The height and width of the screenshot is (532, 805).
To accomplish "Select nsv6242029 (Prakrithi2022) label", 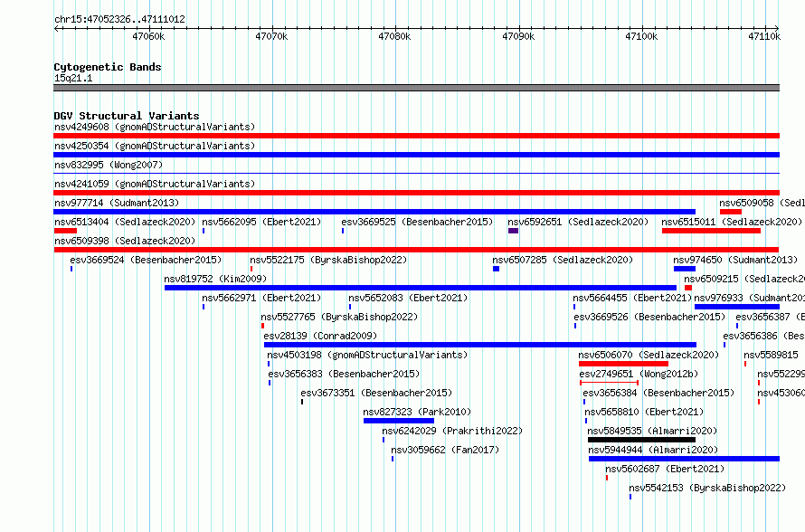I will pos(452,431).
